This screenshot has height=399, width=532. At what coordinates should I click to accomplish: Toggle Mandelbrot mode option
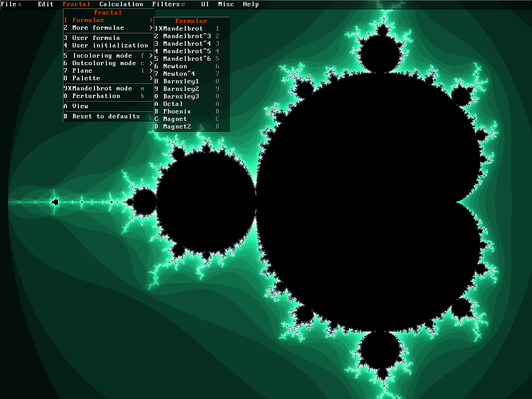click(102, 89)
